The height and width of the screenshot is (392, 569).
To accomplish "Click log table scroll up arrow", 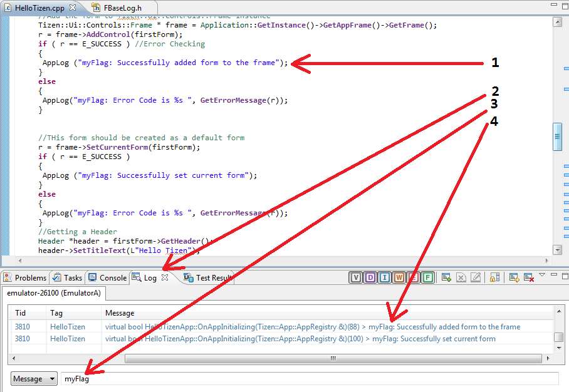I will click(559, 311).
